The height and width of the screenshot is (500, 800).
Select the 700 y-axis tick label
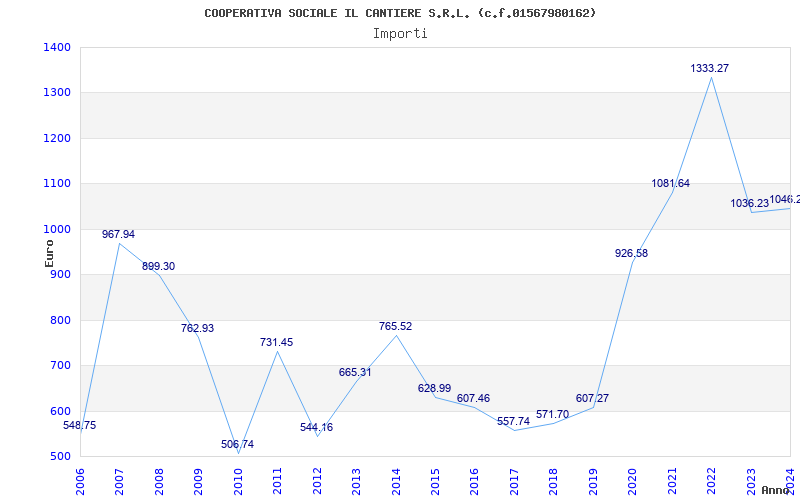click(60, 366)
